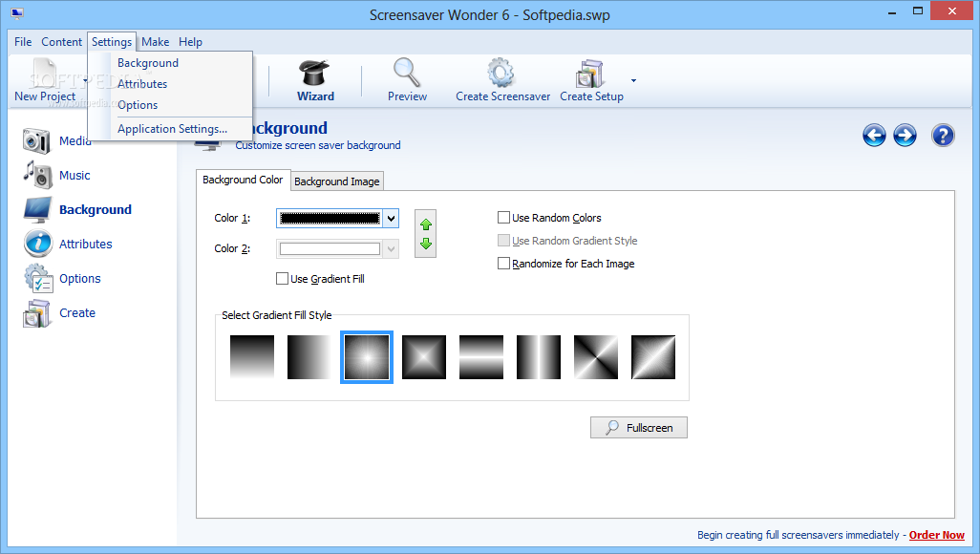Maximize the Screensaver Wonder window
The height and width of the screenshot is (554, 980).
[x=918, y=11]
